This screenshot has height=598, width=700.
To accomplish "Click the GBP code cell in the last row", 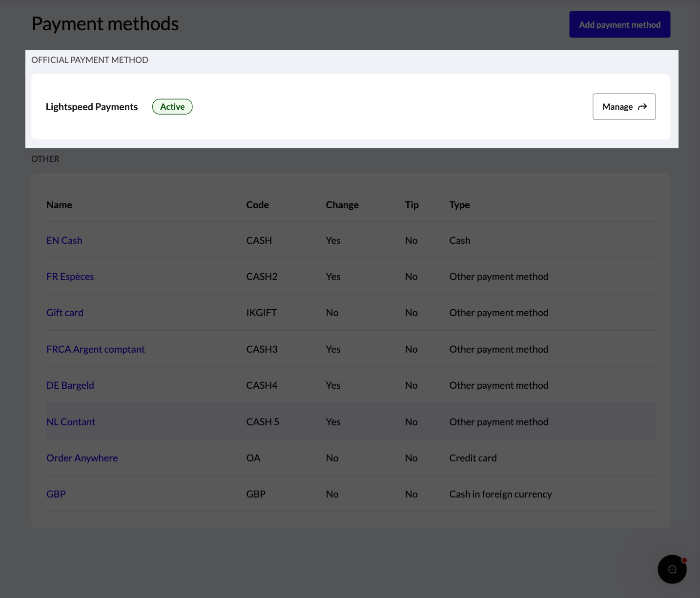I will pos(256,494).
